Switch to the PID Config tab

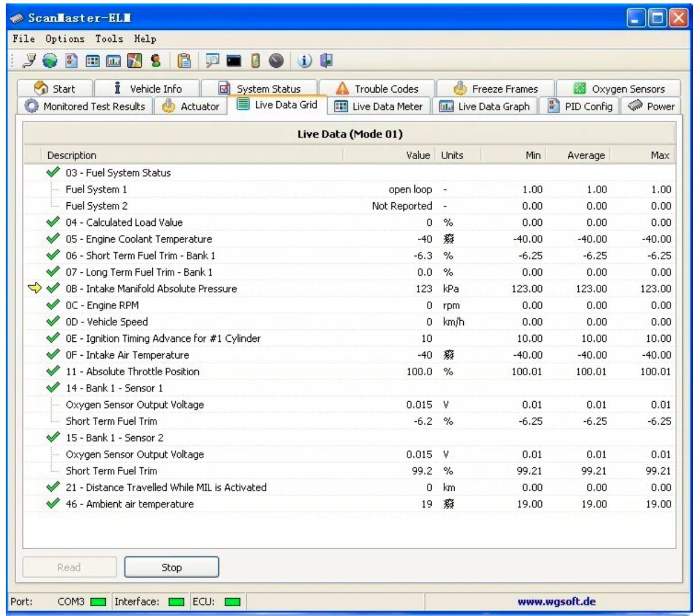coord(580,106)
